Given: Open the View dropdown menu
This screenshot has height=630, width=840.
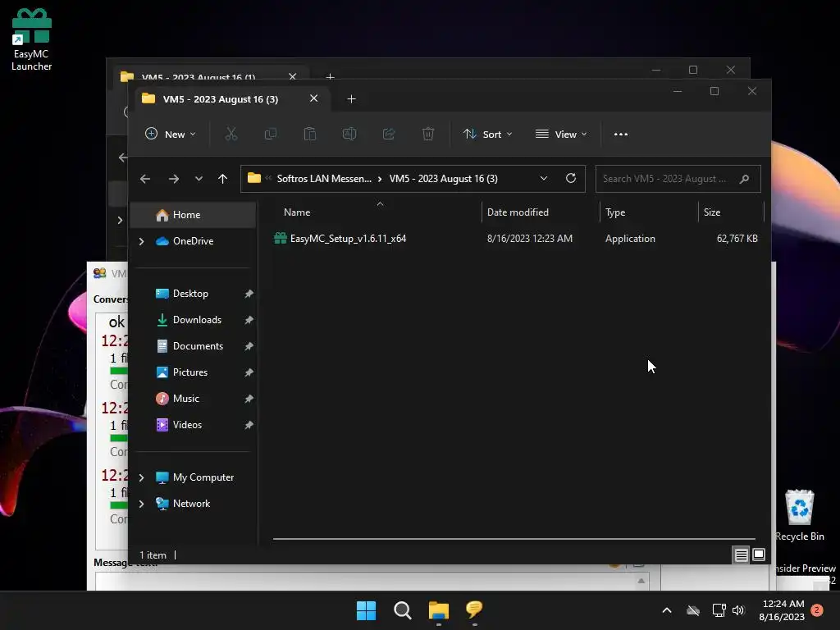Looking at the screenshot, I should click(x=561, y=134).
